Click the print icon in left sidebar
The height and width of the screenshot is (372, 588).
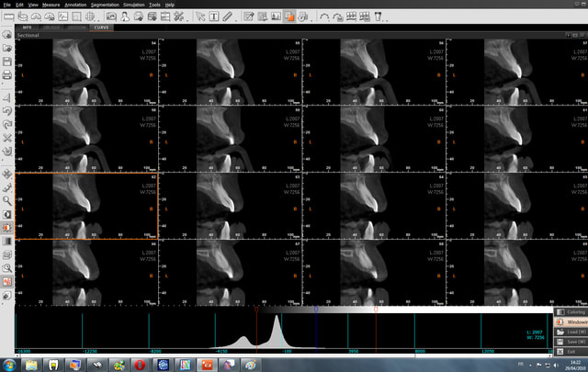(8, 73)
